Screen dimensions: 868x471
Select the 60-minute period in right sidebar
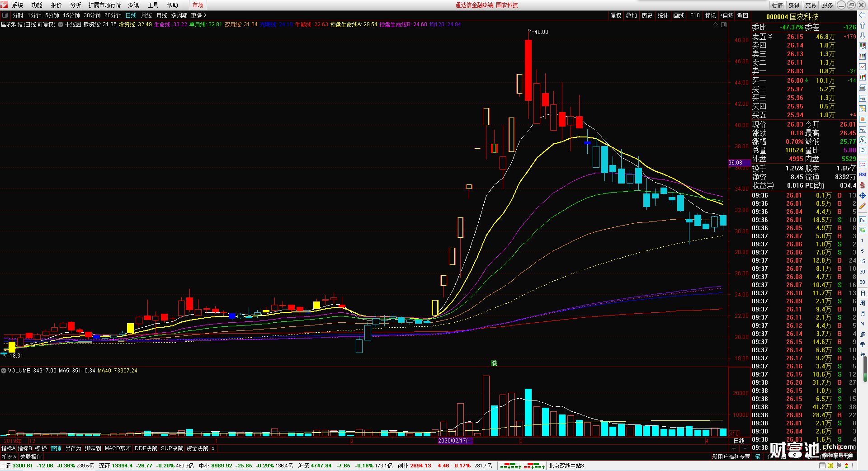tap(863, 282)
